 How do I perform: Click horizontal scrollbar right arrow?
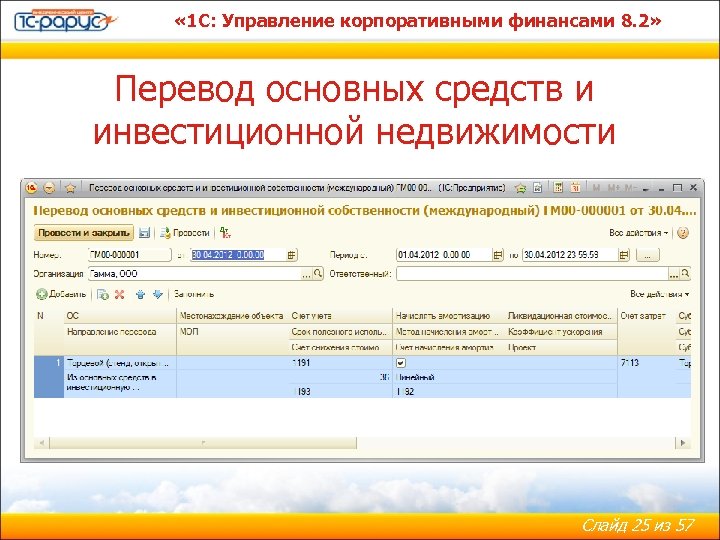[x=683, y=443]
